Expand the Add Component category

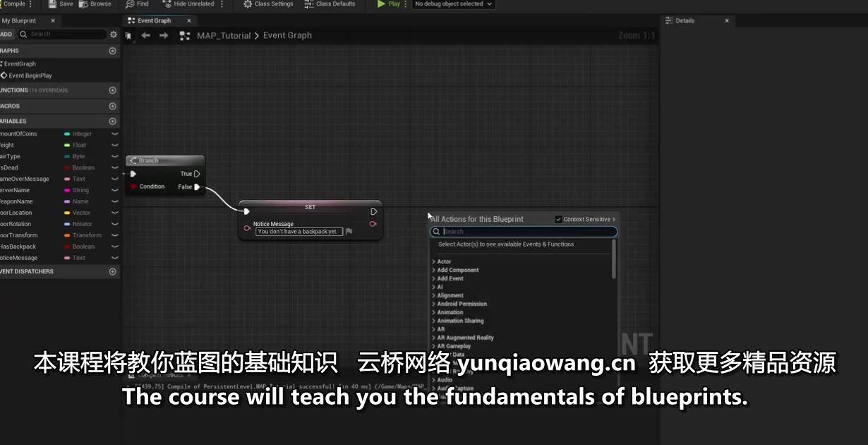(433, 270)
